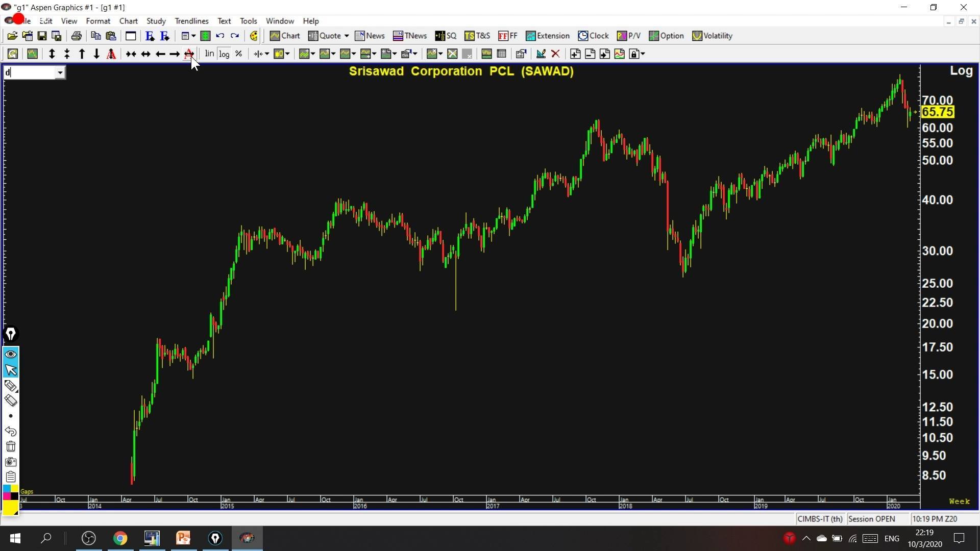
Task: Click the trash bin tool icon
Action: pyautogui.click(x=11, y=447)
